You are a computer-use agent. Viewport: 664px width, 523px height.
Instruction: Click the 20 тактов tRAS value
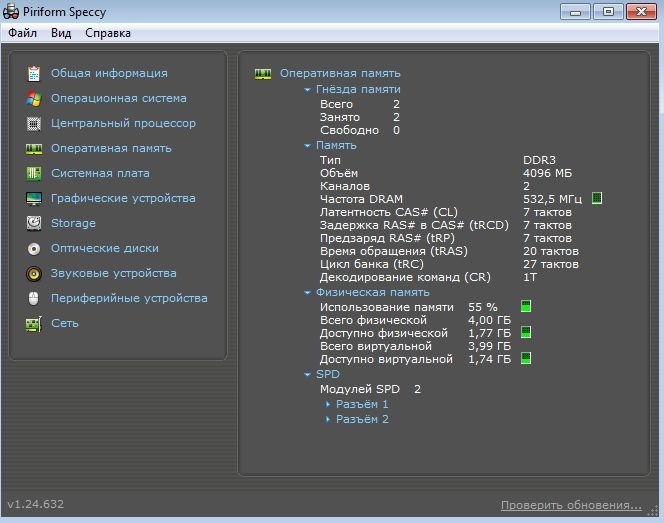coord(551,251)
